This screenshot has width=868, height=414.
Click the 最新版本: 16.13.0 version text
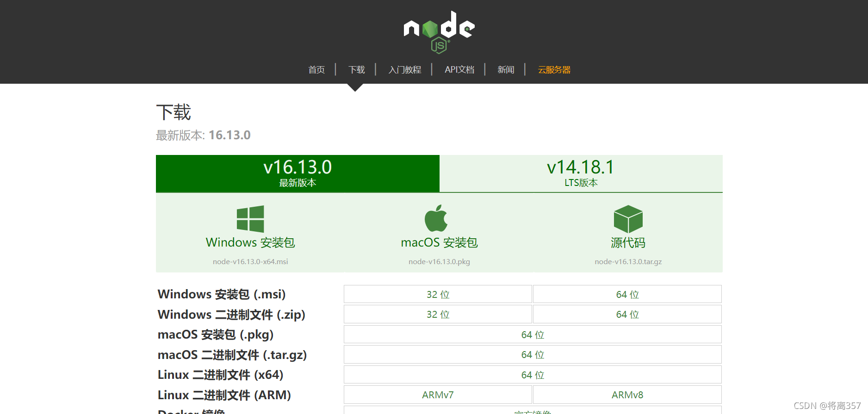(x=203, y=135)
